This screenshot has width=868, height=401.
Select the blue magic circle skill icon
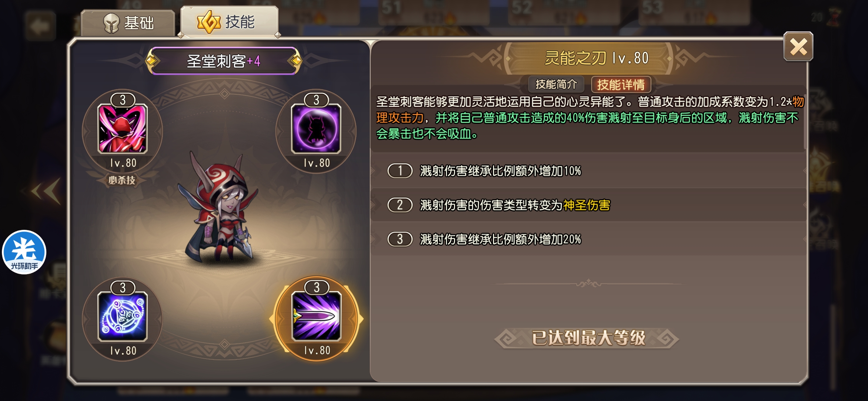tap(122, 316)
